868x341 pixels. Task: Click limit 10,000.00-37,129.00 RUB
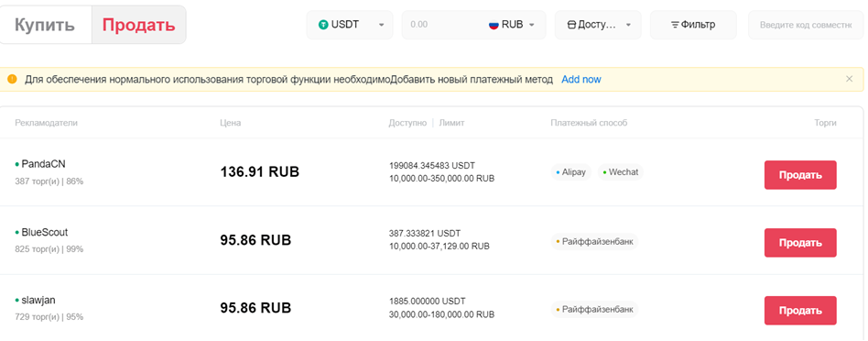tap(439, 247)
